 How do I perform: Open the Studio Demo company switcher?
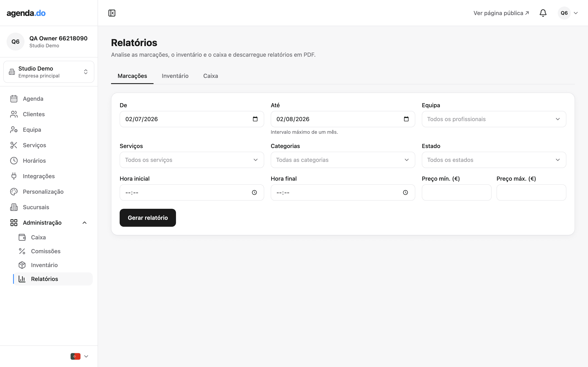49,72
